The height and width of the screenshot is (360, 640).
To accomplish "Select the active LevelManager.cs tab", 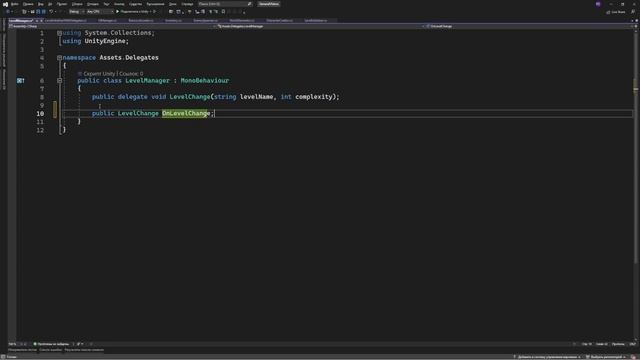I will tap(20, 20).
